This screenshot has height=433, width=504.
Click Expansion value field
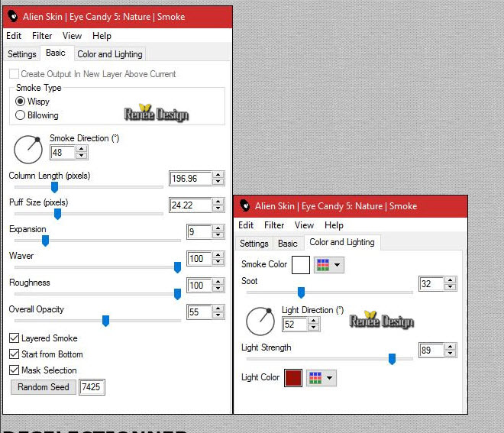coord(199,231)
